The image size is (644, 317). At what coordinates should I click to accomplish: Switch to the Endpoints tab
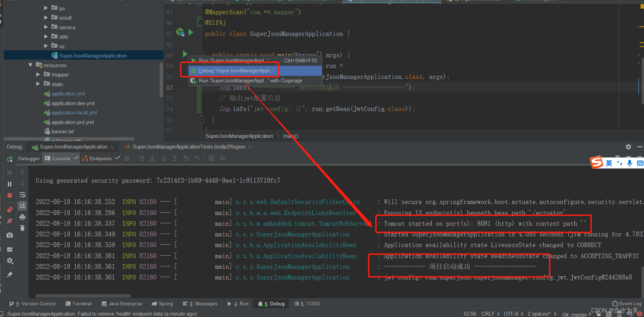point(100,158)
